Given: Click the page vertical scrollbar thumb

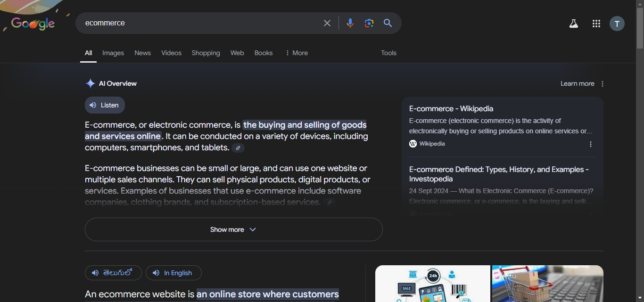Looking at the screenshot, I should coord(640,28).
